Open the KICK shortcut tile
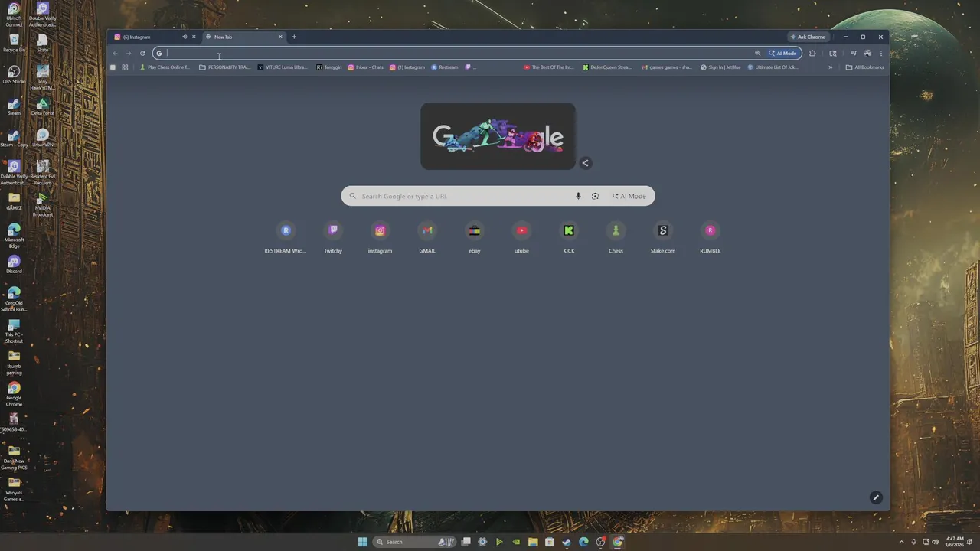980x551 pixels. [569, 236]
